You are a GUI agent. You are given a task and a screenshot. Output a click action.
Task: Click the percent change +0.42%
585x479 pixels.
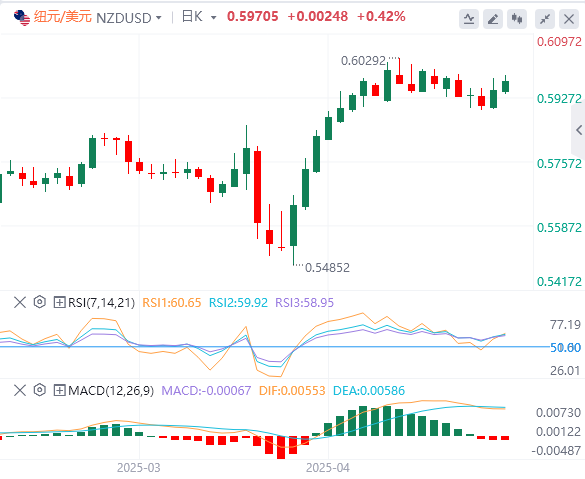(381, 16)
